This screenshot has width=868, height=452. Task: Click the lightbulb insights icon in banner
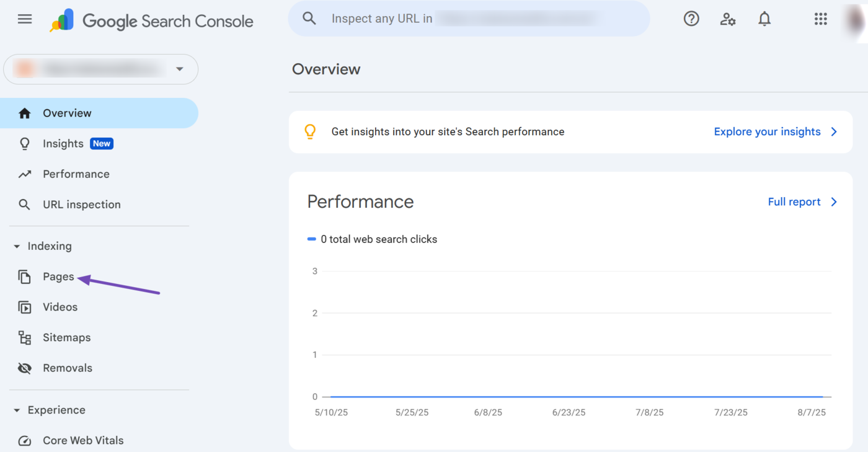tap(310, 131)
